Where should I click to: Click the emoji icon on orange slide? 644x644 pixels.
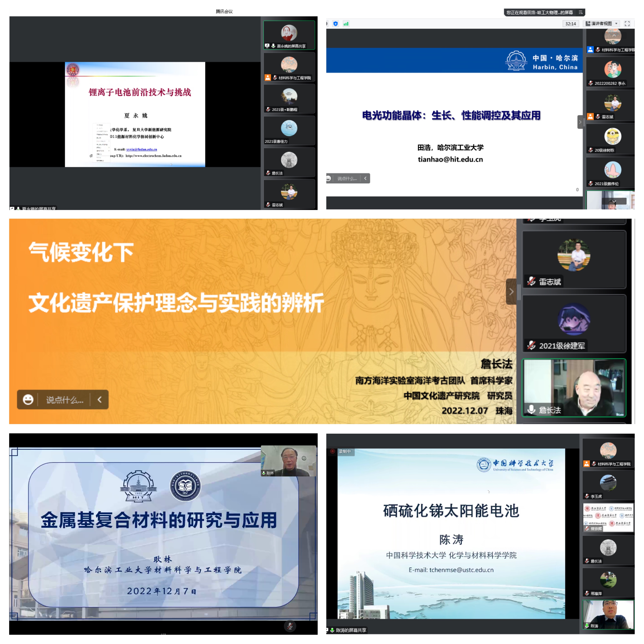pos(28,399)
